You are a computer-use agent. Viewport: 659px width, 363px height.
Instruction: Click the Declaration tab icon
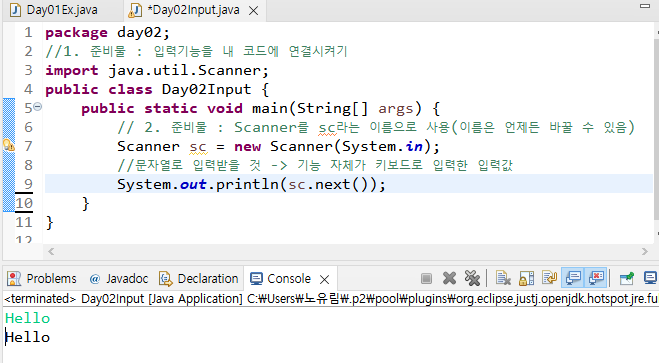[166, 279]
